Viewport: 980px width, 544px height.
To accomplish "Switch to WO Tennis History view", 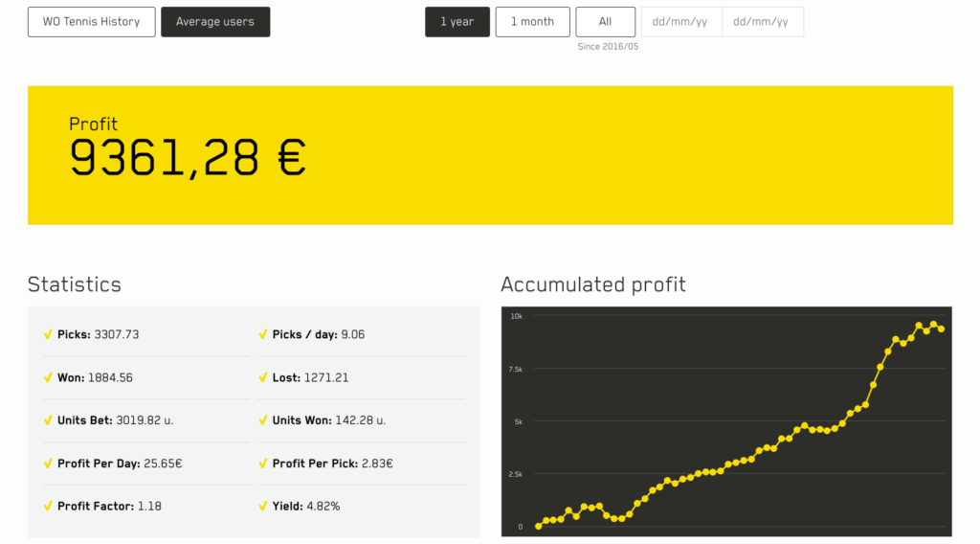I will [x=91, y=22].
